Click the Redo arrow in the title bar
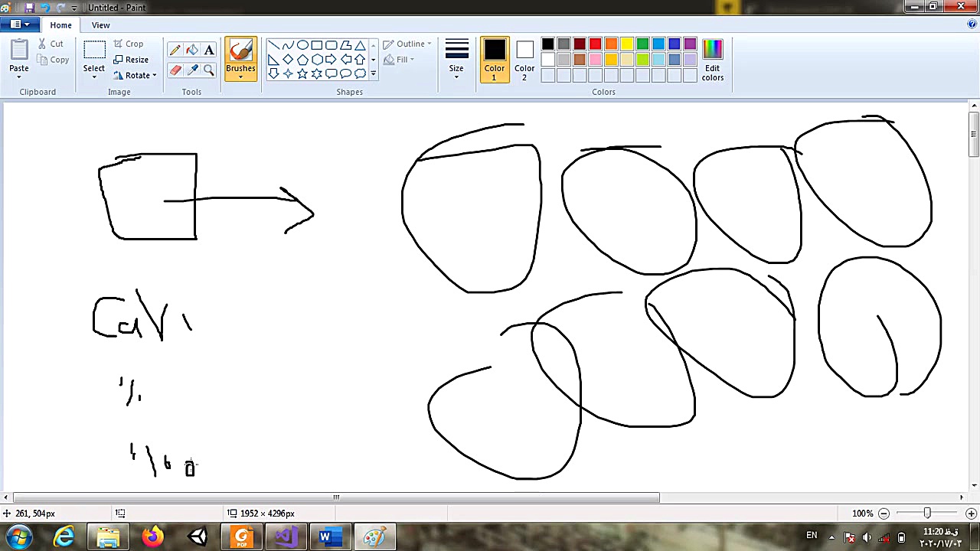Screen dimensions: 980x551 tap(61, 8)
